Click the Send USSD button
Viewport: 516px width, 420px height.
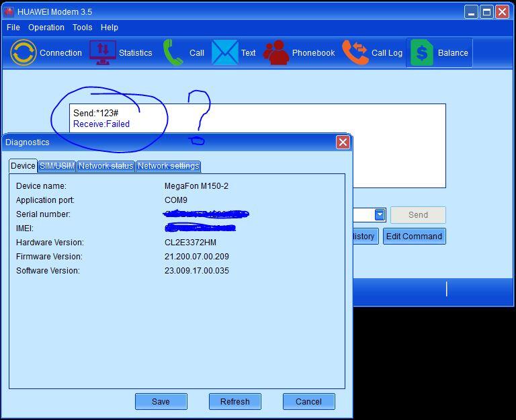click(x=418, y=215)
